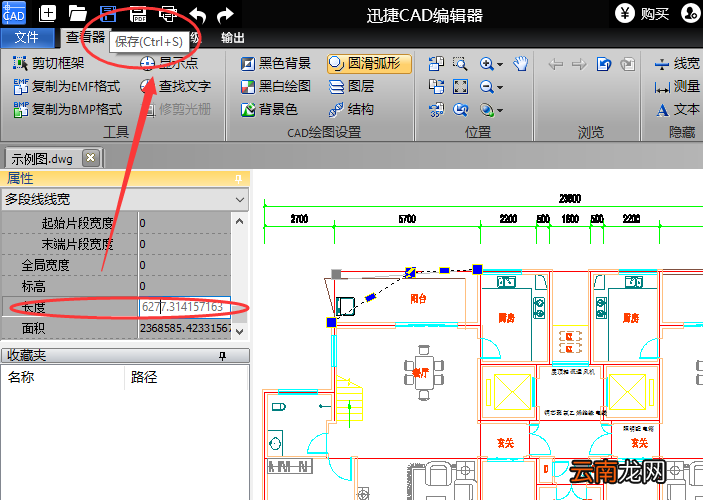Toggle 文本 text visibility

pyautogui.click(x=677, y=109)
